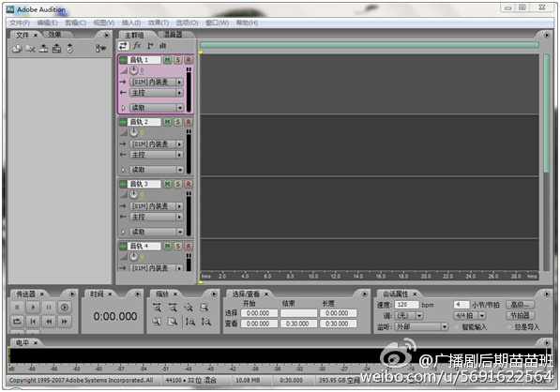Toggle loop playback in transport
560x392 pixels.
[x=17, y=322]
